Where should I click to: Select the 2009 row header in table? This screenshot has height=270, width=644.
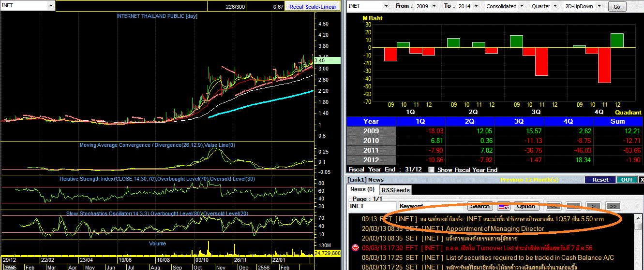[x=371, y=131]
